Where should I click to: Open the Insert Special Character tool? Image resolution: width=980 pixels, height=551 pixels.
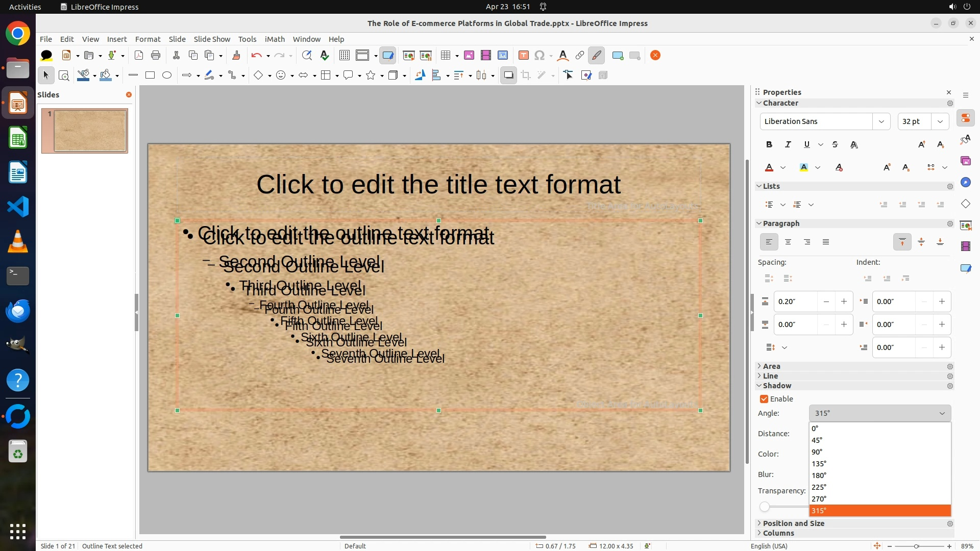[x=540, y=56]
